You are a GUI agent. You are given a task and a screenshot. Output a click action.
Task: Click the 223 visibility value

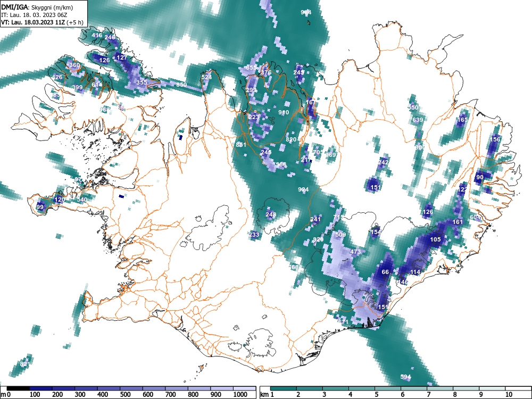(x=254, y=117)
